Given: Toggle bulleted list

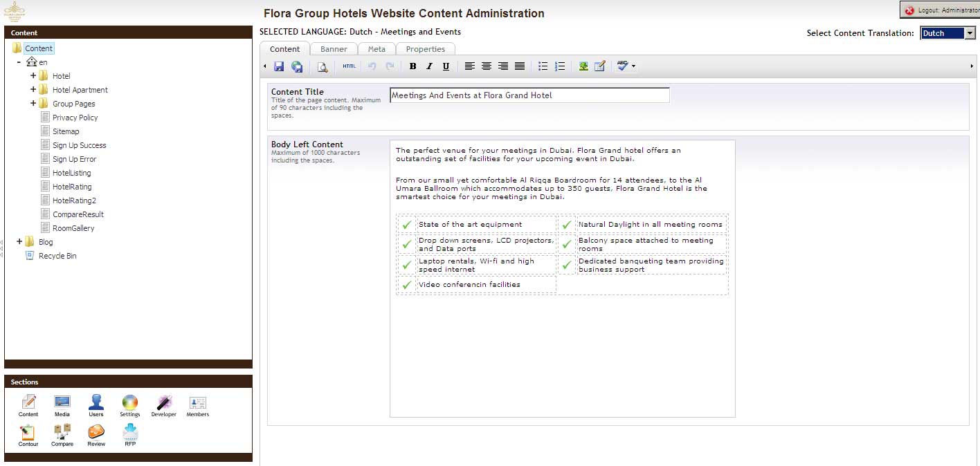Looking at the screenshot, I should (543, 66).
